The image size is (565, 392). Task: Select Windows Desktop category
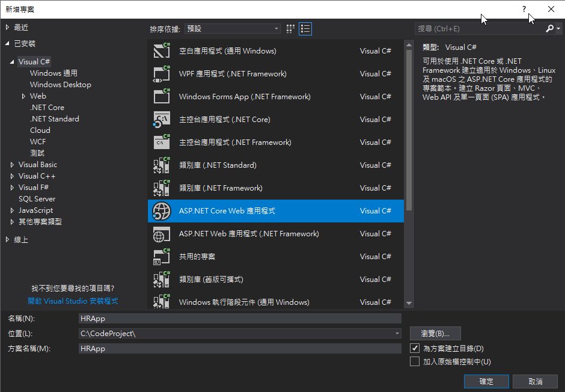click(61, 85)
